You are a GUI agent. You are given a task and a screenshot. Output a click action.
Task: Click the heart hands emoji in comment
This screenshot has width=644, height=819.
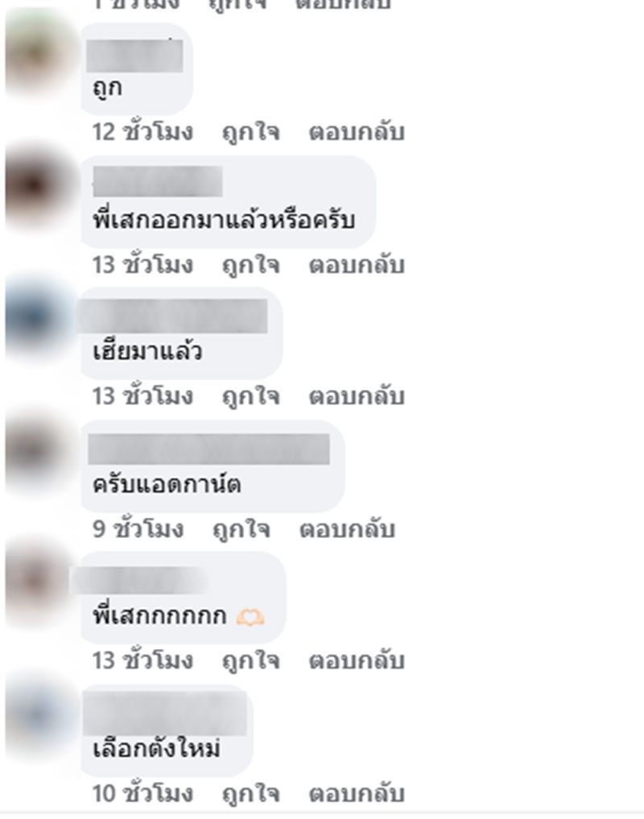pyautogui.click(x=250, y=618)
